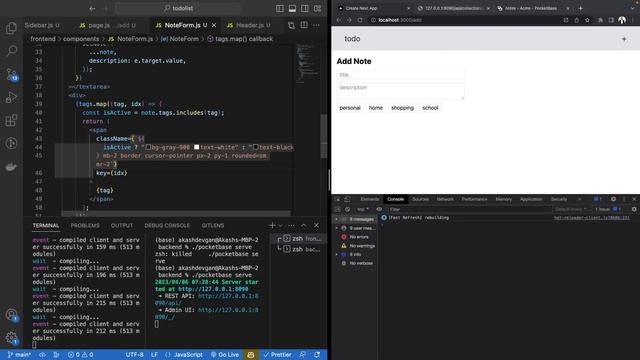Go back in VS Code navigation history
Image resolution: width=640 pixels, height=360 pixels.
(92, 9)
